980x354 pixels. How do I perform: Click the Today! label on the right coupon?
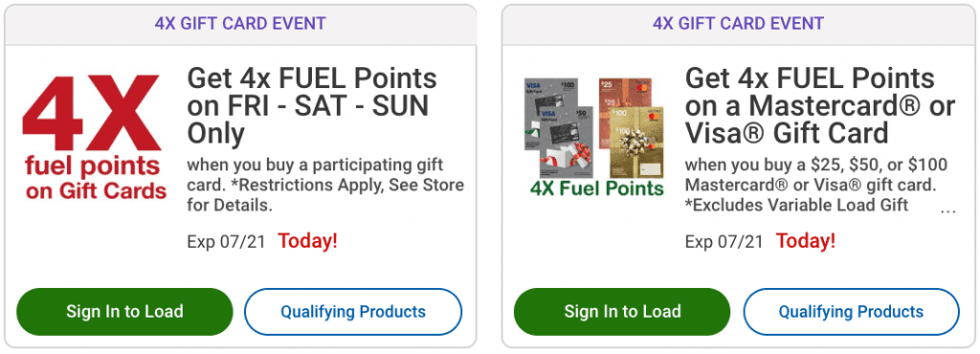click(806, 241)
